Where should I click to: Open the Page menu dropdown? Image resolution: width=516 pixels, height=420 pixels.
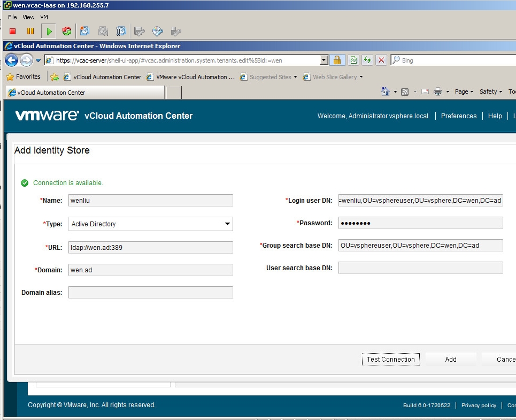pyautogui.click(x=464, y=91)
